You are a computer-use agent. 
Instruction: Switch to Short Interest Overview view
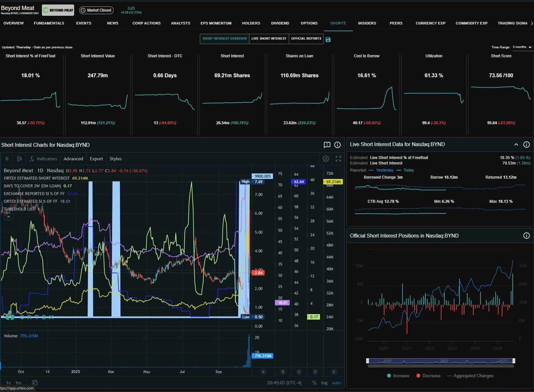pyautogui.click(x=224, y=39)
